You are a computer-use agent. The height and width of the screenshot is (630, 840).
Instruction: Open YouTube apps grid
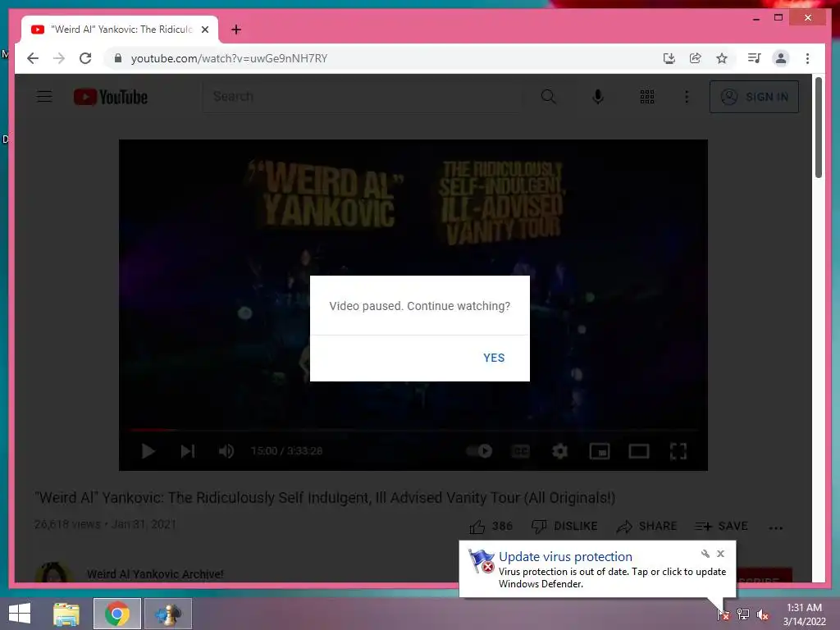(x=647, y=97)
